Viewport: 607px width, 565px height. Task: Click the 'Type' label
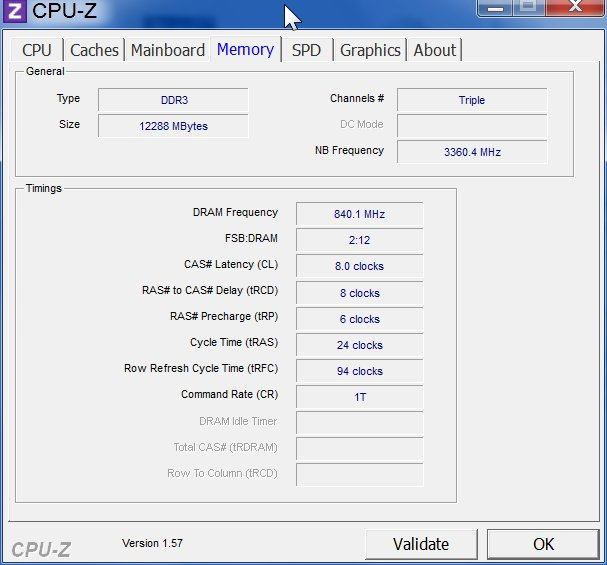[68, 99]
